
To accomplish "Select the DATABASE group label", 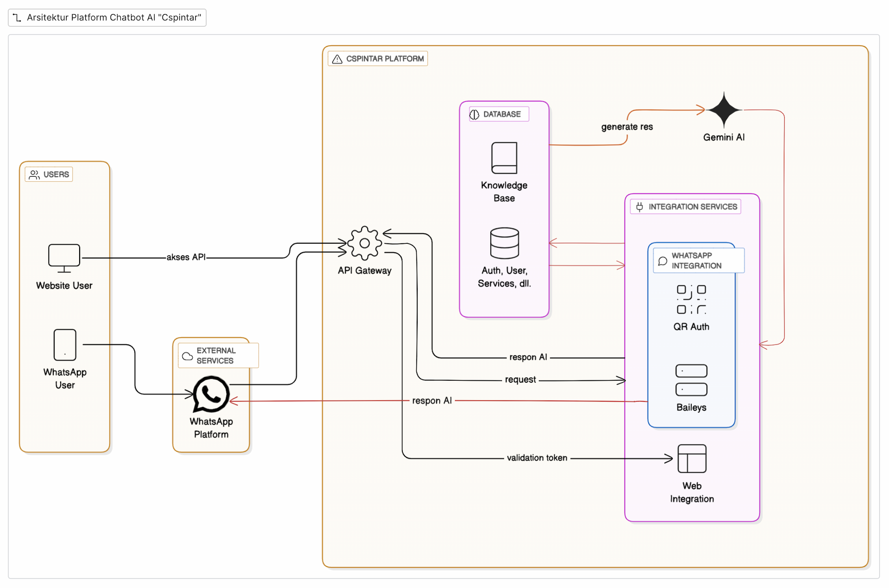I will [499, 114].
